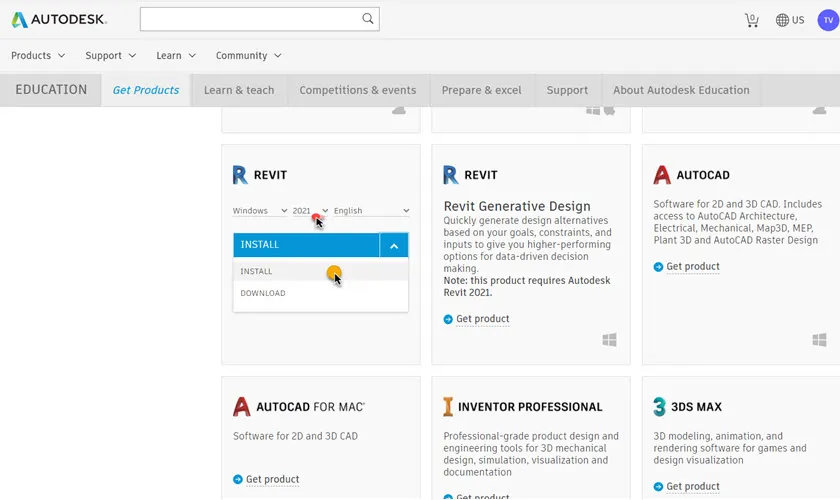Open the shopping cart
The width and height of the screenshot is (840, 500).
click(751, 20)
